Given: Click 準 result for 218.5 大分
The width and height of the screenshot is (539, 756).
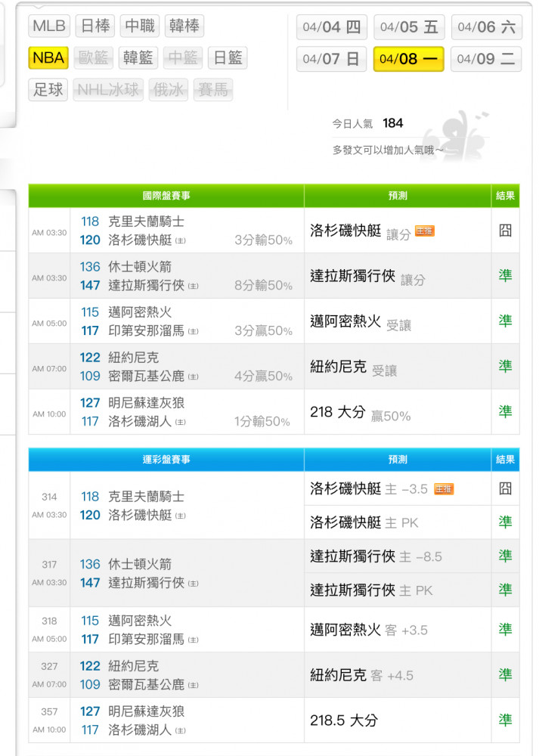Looking at the screenshot, I should (505, 720).
